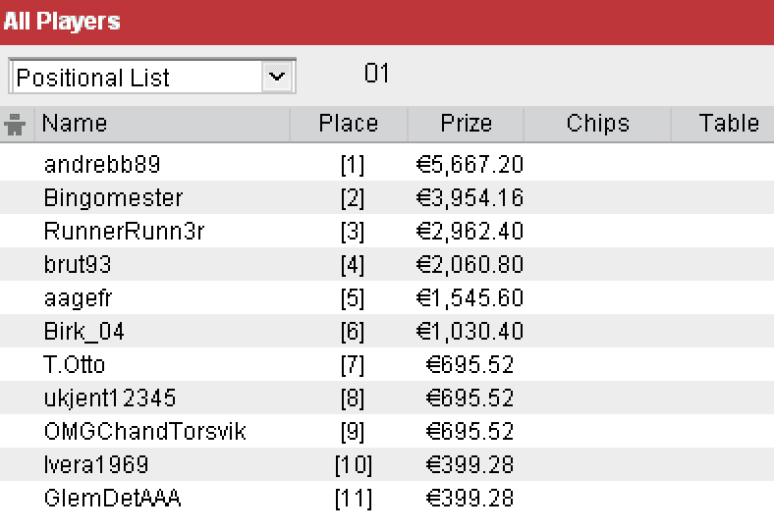Image resolution: width=774 pixels, height=532 pixels.
Task: Click the €5,667.20 first place prize
Action: (x=470, y=164)
